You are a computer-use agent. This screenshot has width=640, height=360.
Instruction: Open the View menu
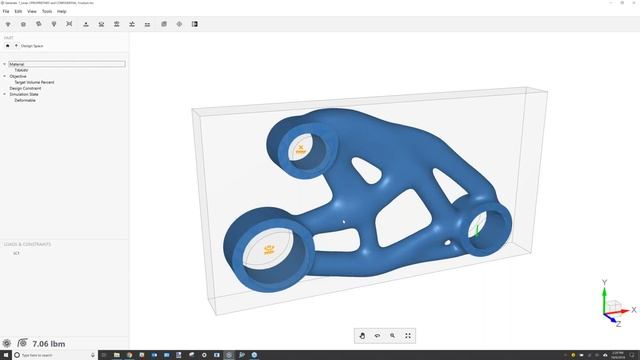32,11
